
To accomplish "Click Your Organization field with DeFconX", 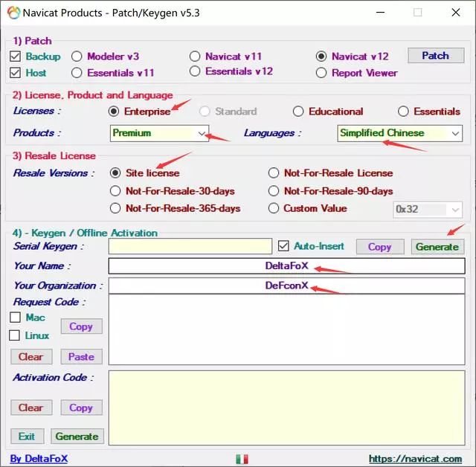I will 286,286.
